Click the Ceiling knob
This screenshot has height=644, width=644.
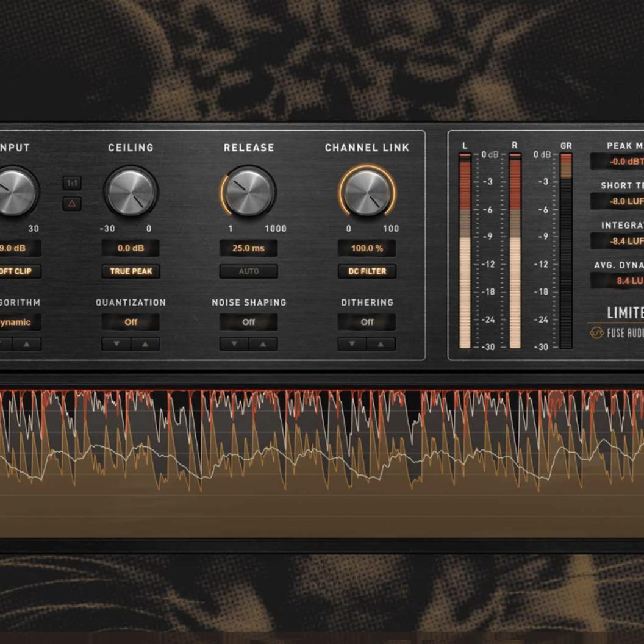(131, 192)
